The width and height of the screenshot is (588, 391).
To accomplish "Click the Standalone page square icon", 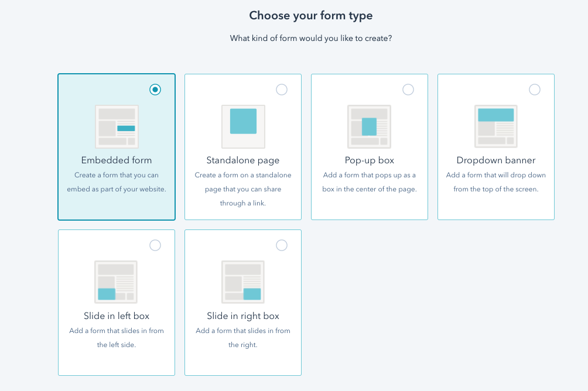I will [x=243, y=126].
